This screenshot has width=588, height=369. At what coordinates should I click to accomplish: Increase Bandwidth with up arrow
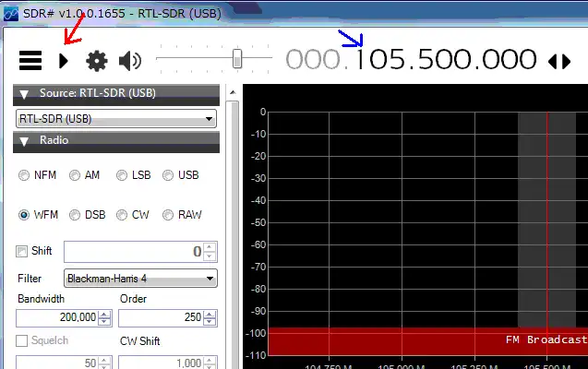tap(104, 315)
